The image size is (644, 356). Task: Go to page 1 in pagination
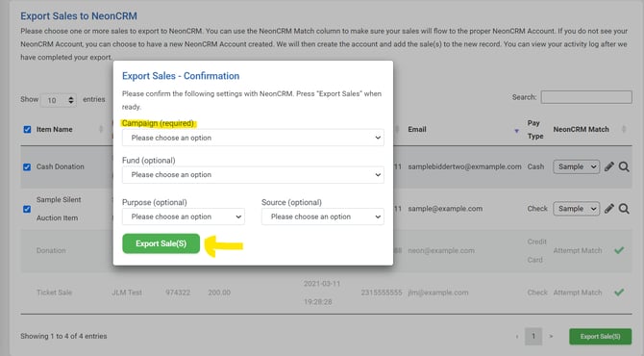[x=533, y=336]
